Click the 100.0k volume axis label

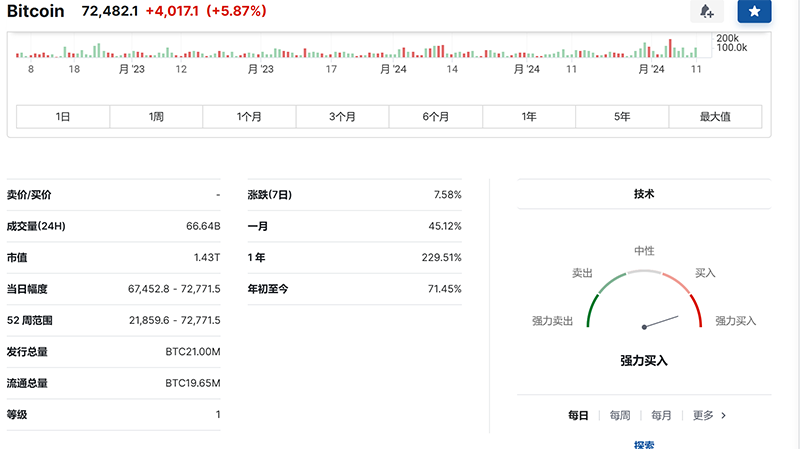[x=732, y=48]
